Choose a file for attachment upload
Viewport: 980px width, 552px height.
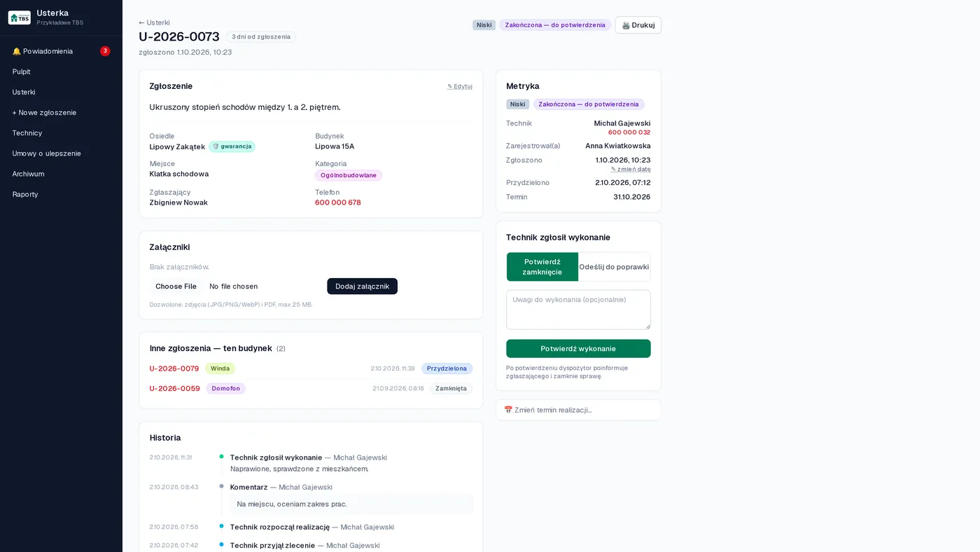pos(176,287)
